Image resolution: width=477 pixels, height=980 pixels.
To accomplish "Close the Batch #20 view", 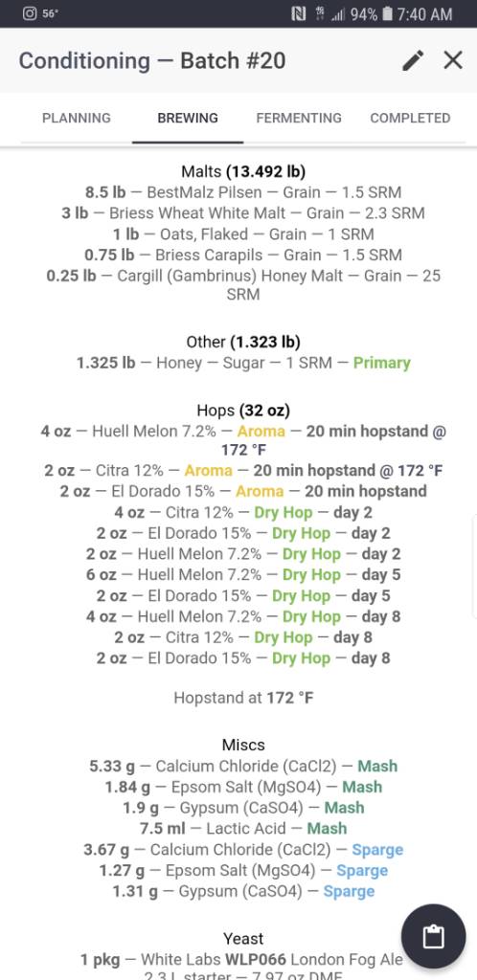I will (x=453, y=60).
